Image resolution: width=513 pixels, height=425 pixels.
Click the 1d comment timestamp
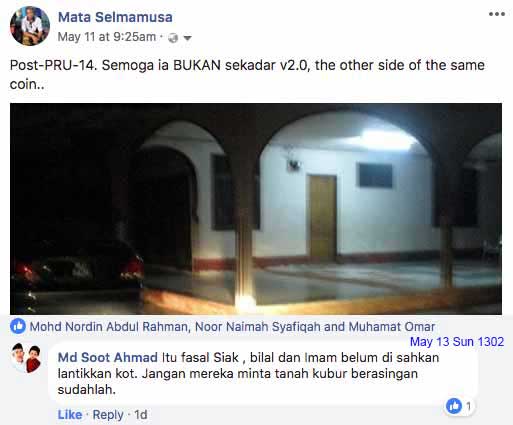point(141,415)
